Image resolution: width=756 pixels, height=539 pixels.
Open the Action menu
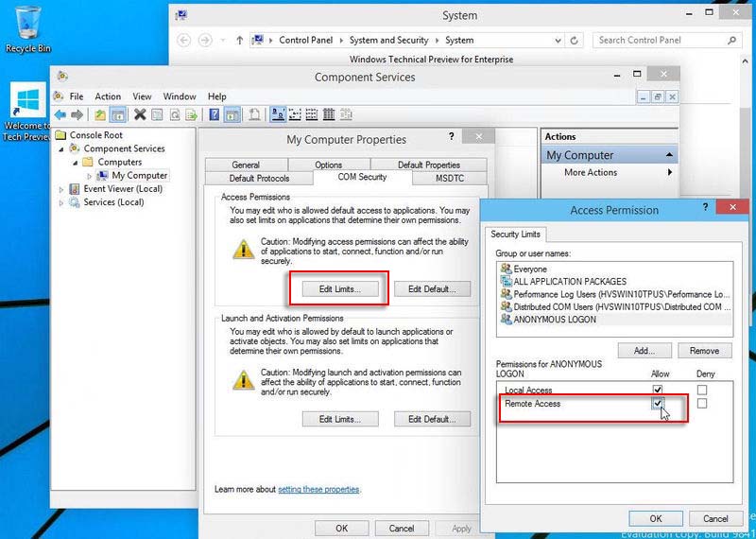108,96
